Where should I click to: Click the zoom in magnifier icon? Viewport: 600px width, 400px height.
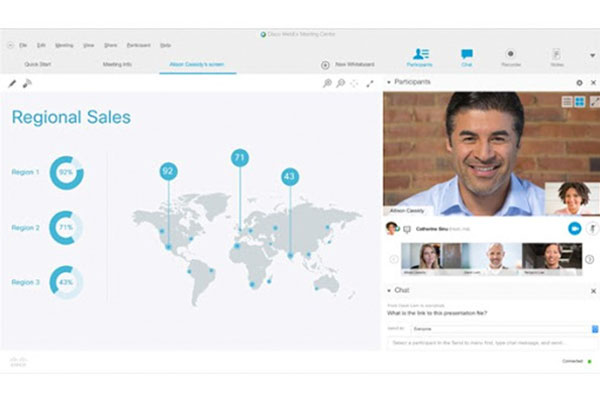point(327,83)
